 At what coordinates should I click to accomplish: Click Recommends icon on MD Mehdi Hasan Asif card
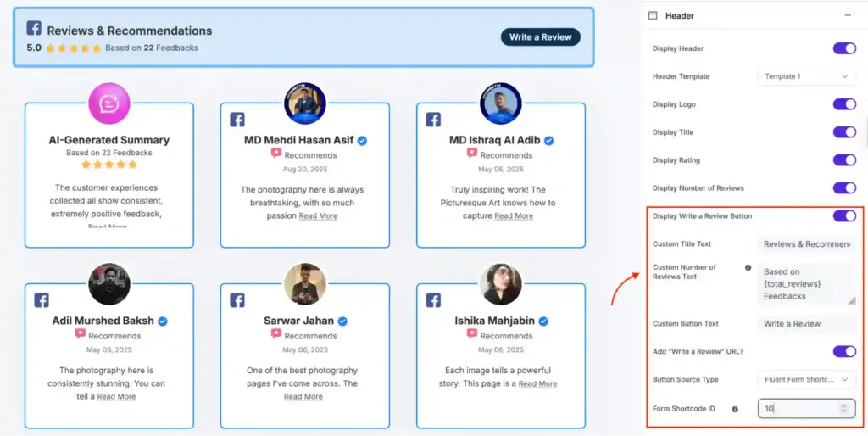276,154
